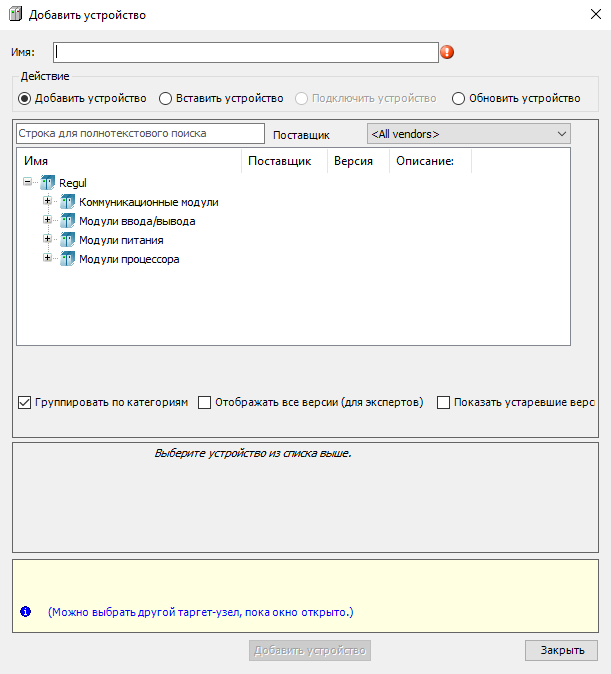Click the red error icon beside name field
The width and height of the screenshot is (611, 674).
tap(447, 52)
